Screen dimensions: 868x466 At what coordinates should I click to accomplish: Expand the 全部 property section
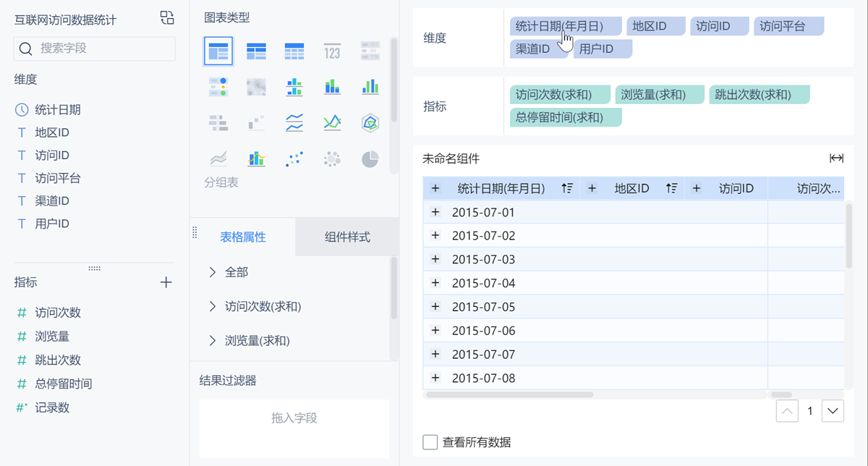(213, 272)
